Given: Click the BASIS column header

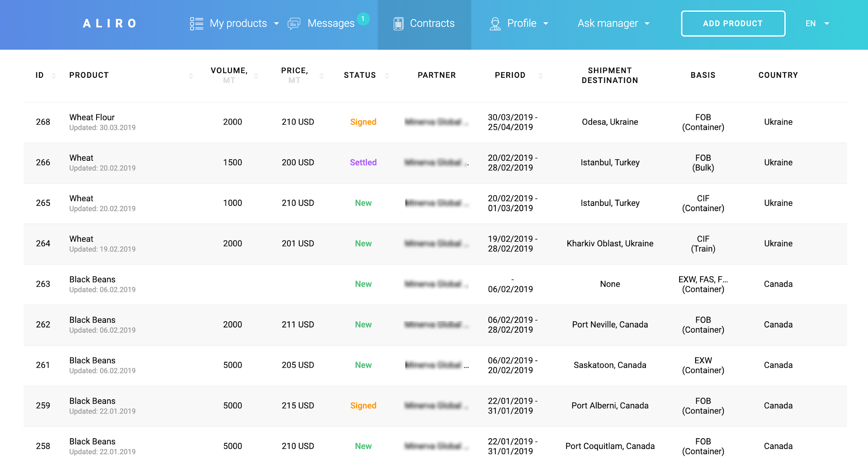Looking at the screenshot, I should [x=703, y=75].
